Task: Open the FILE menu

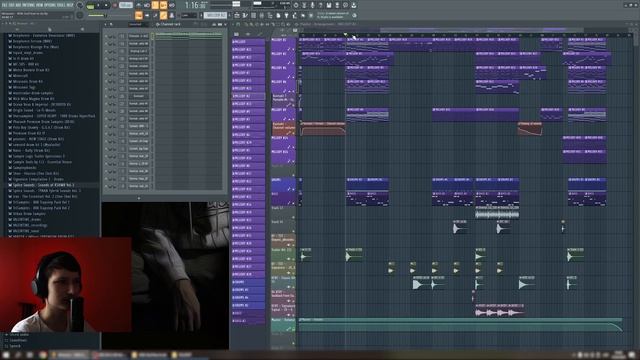Action: point(5,5)
